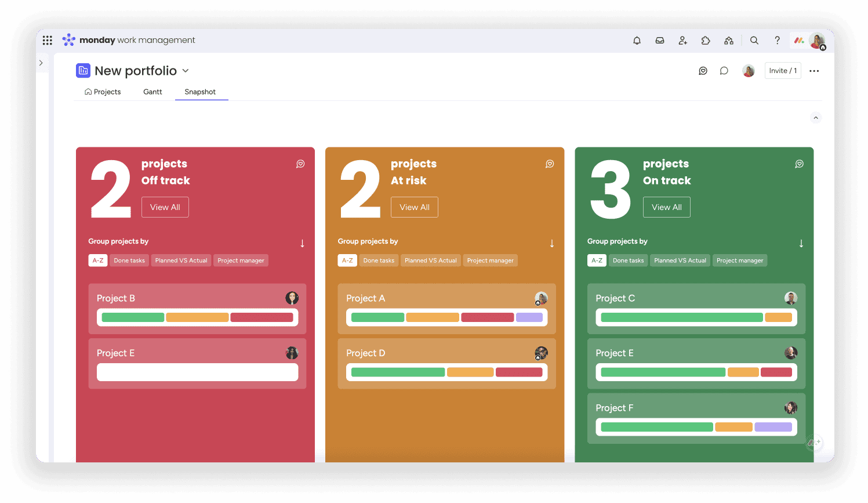Click the invite members icon
Viewport: 868px width, 503px height.
tap(682, 41)
